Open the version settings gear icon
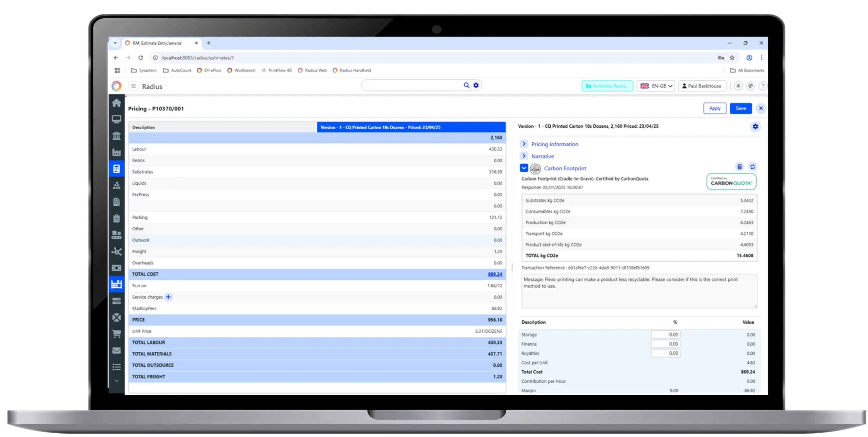 pos(755,126)
